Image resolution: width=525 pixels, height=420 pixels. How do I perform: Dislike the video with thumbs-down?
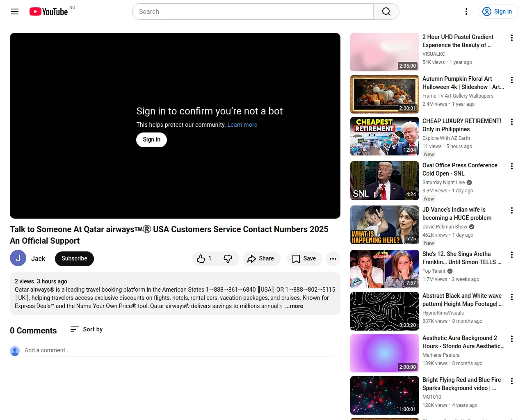(228, 259)
